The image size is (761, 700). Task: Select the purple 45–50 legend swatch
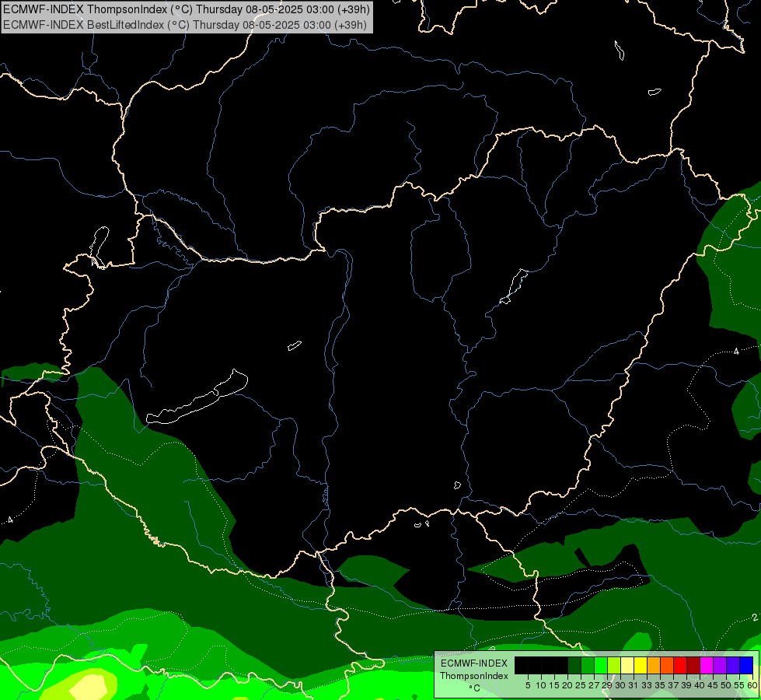click(x=720, y=665)
